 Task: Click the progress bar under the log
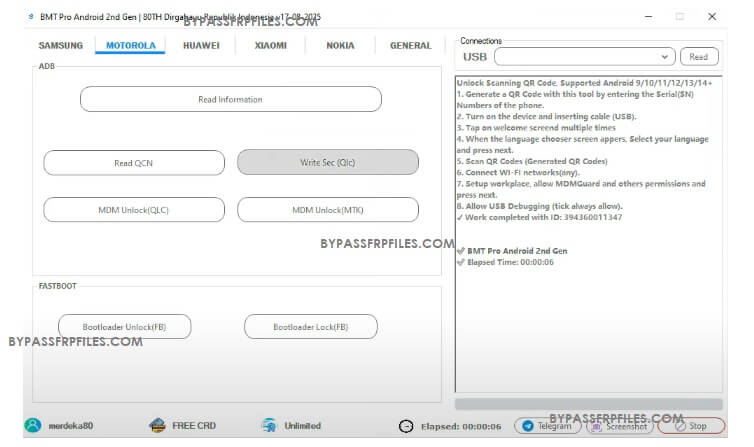point(588,404)
